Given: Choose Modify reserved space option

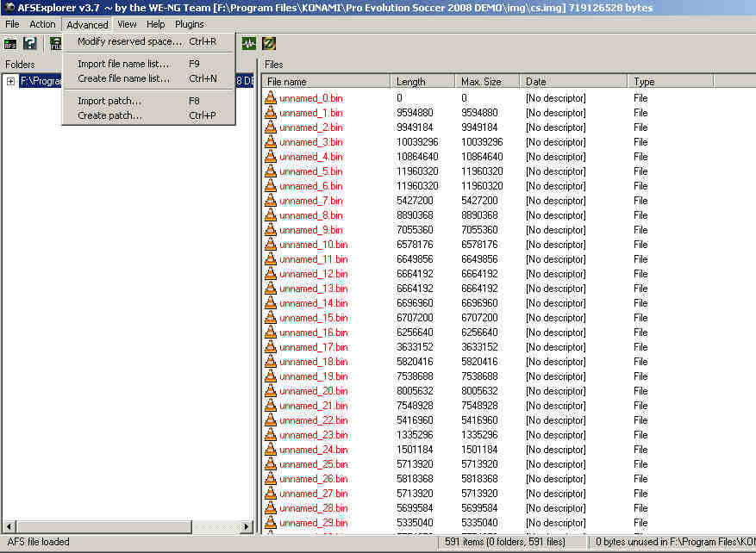Looking at the screenshot, I should 129,41.
